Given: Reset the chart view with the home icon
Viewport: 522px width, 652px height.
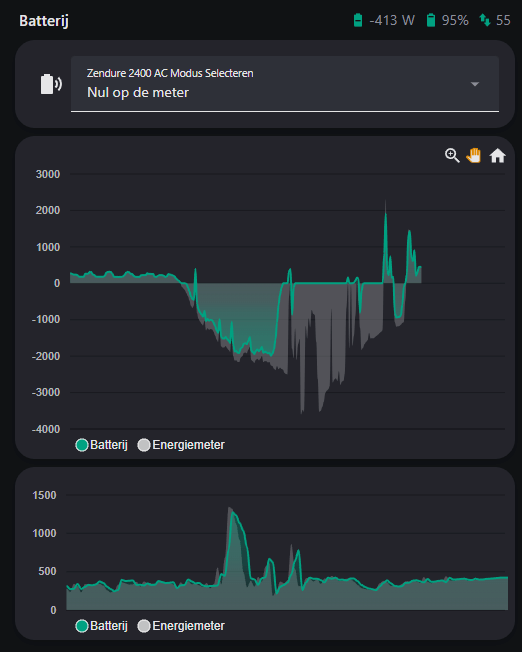Looking at the screenshot, I should 497,156.
